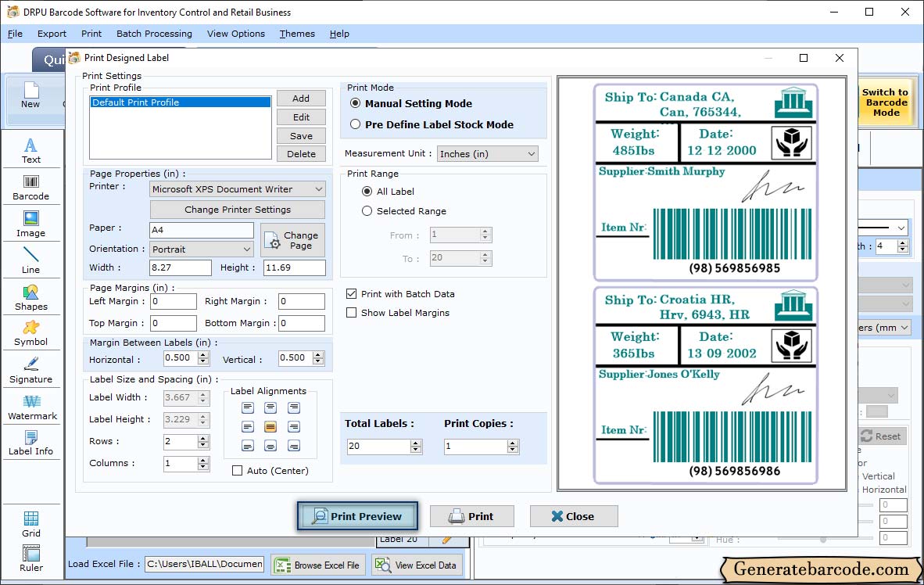Increase the Rows value
The width and height of the screenshot is (924, 585).
(203, 438)
